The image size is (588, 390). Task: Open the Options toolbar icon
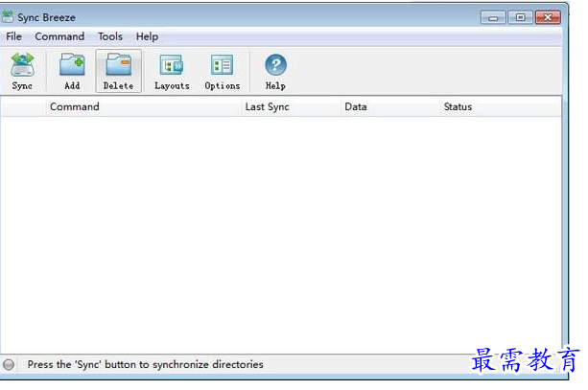point(222,71)
